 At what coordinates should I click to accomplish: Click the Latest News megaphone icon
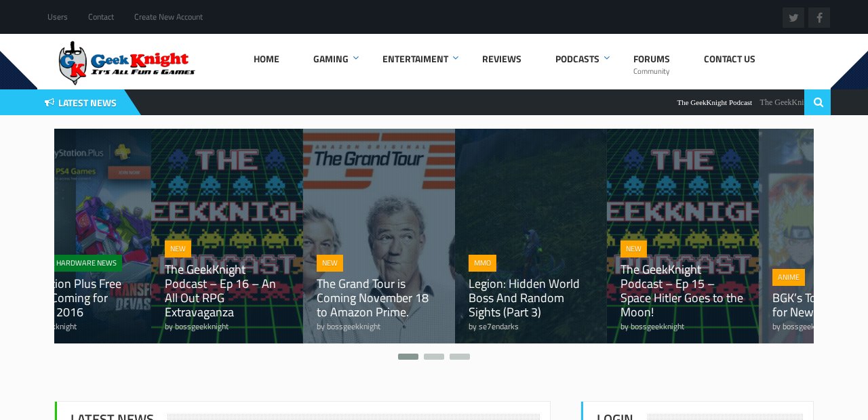(x=50, y=103)
